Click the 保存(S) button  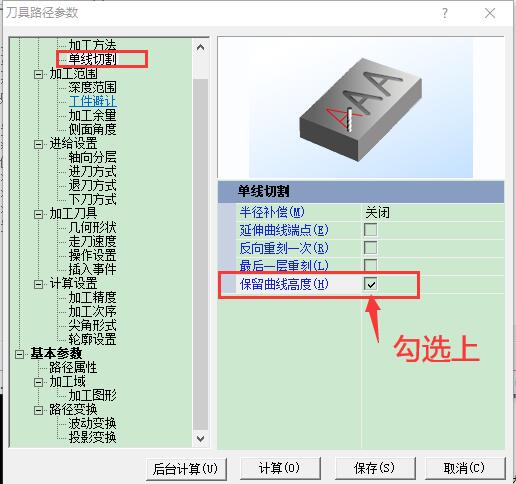click(375, 468)
